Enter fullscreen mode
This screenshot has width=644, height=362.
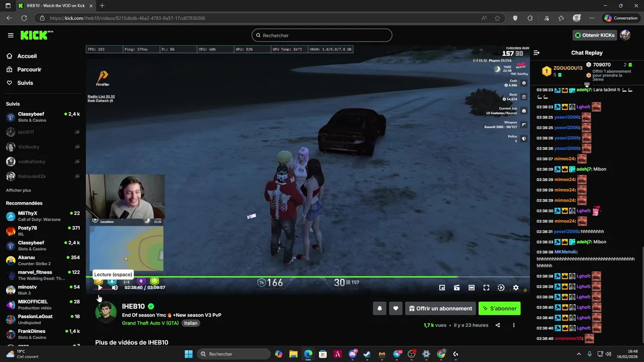(x=486, y=288)
